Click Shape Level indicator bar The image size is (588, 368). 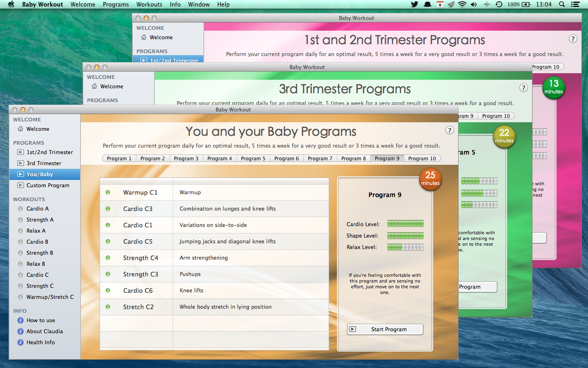click(405, 236)
